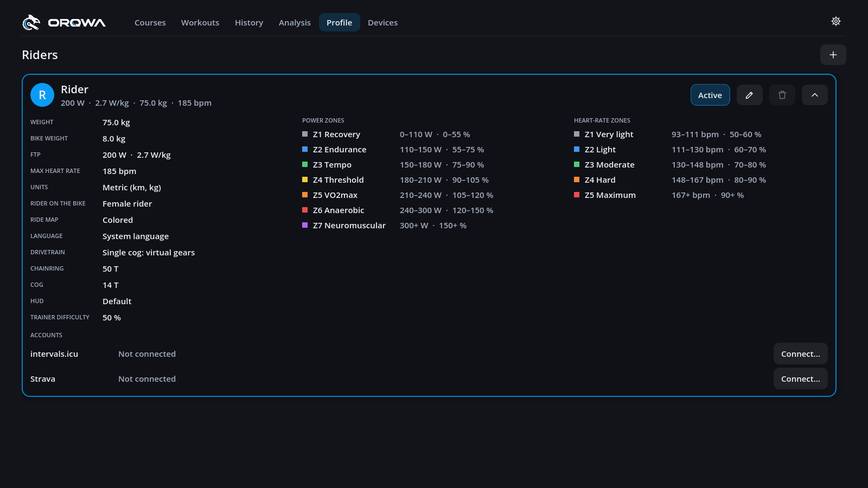Image resolution: width=868 pixels, height=488 pixels.
Task: Click the FTP value 200 W · 2.7 W/kg
Action: click(137, 155)
